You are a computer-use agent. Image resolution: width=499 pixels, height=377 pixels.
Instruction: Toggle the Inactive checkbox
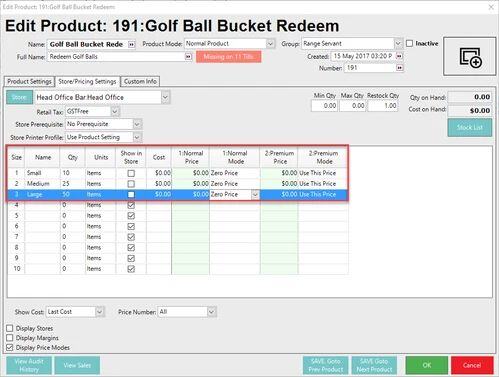pos(409,44)
